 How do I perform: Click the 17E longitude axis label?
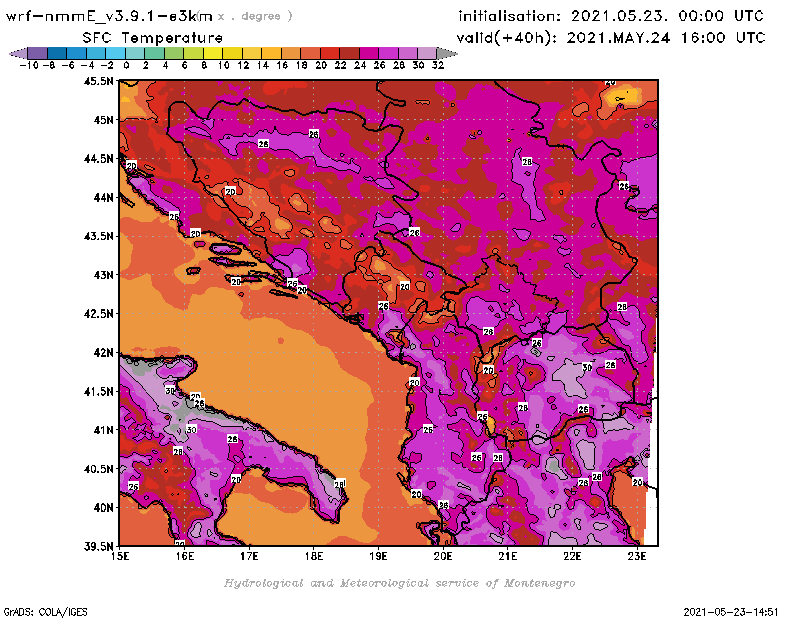[x=249, y=557]
